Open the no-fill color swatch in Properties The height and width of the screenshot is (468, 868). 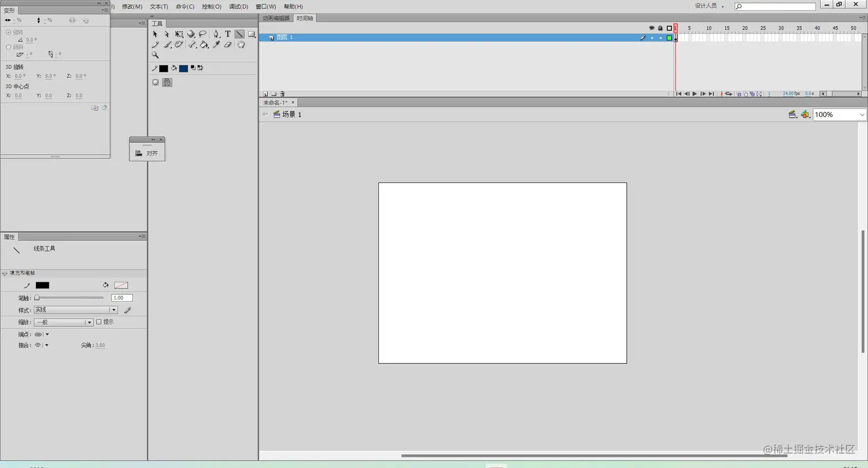(x=121, y=285)
